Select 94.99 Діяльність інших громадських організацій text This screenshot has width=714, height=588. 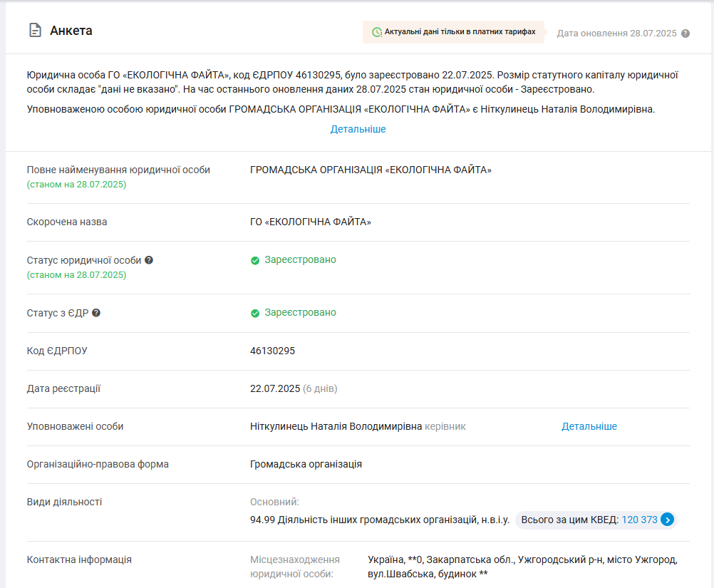click(x=380, y=520)
